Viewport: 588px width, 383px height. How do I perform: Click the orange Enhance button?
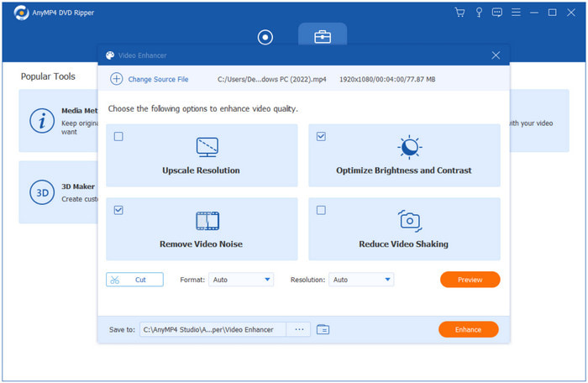coord(469,329)
